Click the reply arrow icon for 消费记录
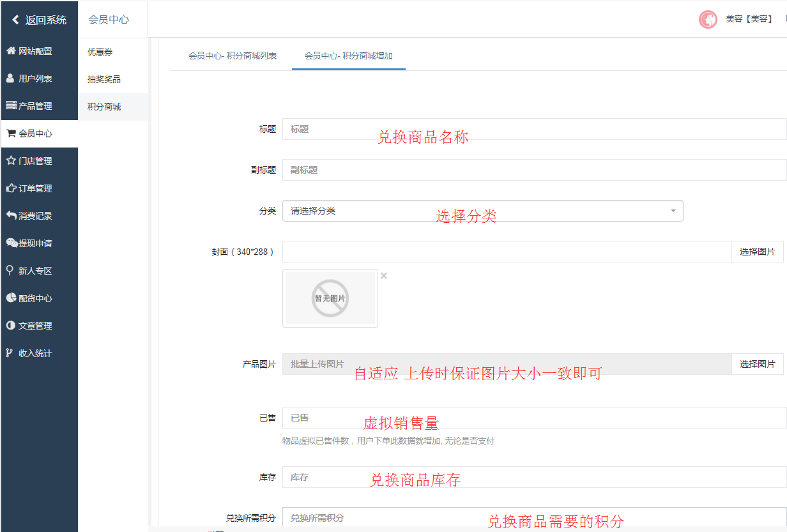 (11, 216)
